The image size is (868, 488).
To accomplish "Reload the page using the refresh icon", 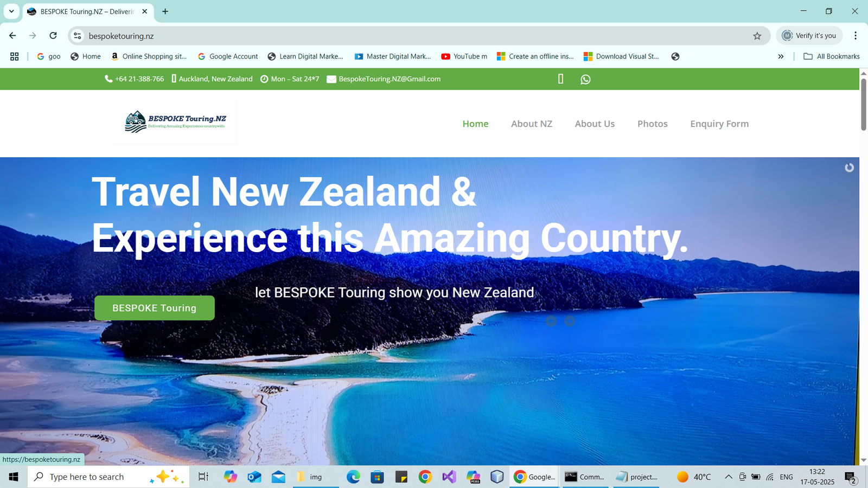I will (x=53, y=36).
